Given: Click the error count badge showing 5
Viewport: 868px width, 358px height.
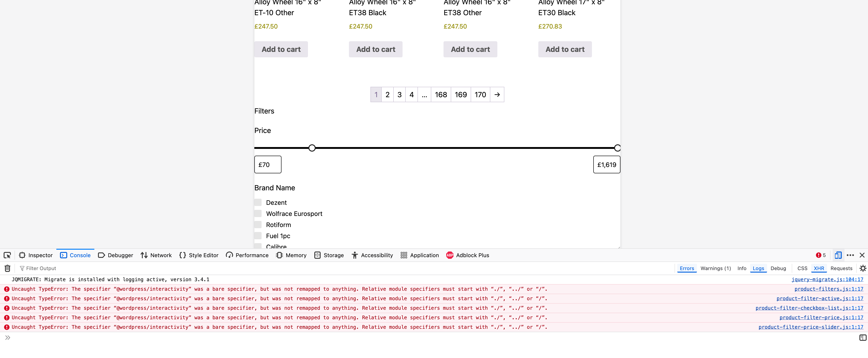Looking at the screenshot, I should pyautogui.click(x=820, y=255).
